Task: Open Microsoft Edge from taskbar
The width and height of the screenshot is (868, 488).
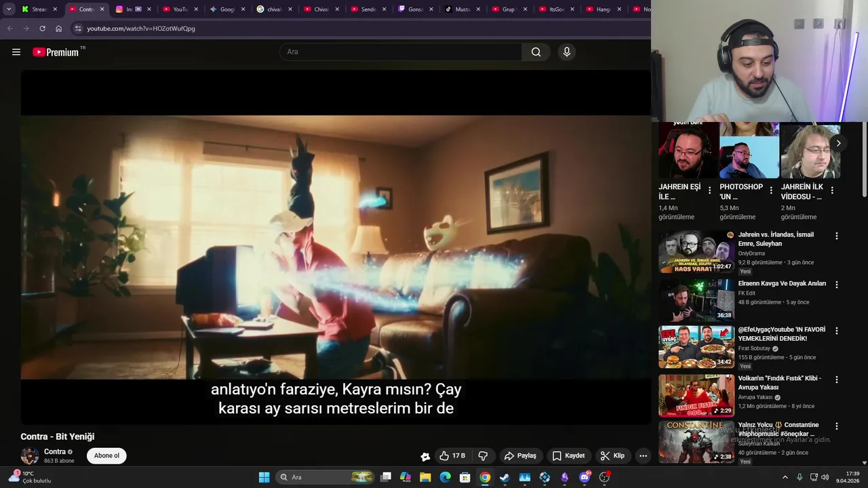Action: (445, 477)
